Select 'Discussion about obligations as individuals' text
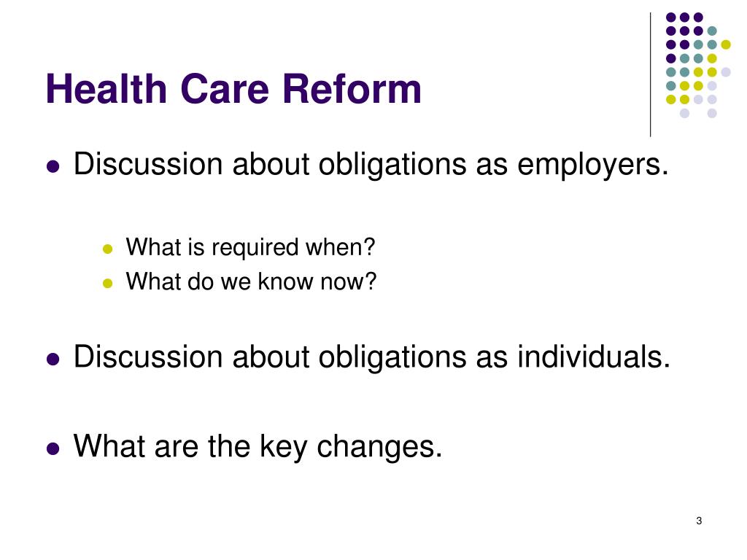747x560 pixels. point(371,357)
